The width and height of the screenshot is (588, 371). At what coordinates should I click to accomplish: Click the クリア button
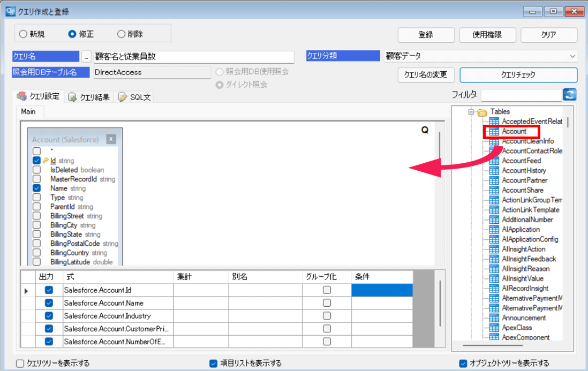(x=548, y=35)
